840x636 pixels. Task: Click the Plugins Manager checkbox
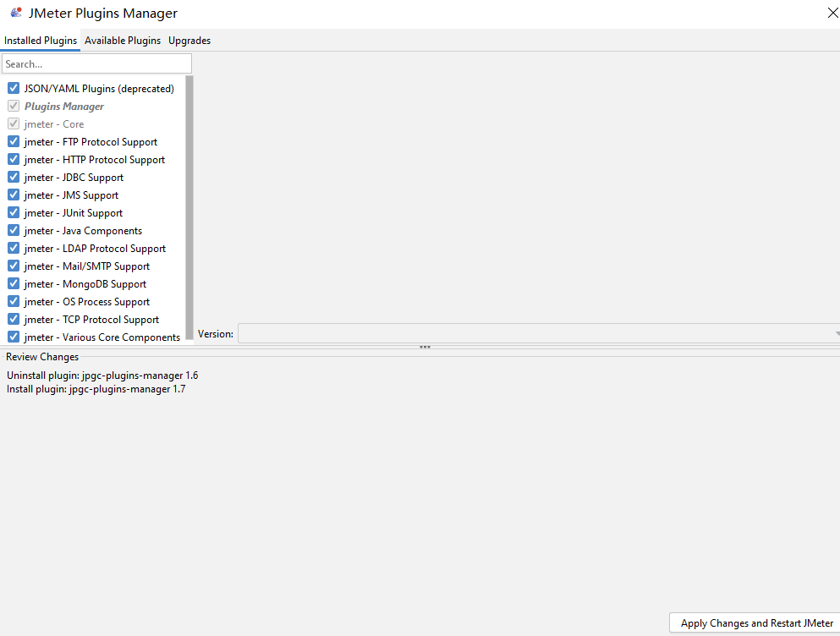tap(14, 106)
